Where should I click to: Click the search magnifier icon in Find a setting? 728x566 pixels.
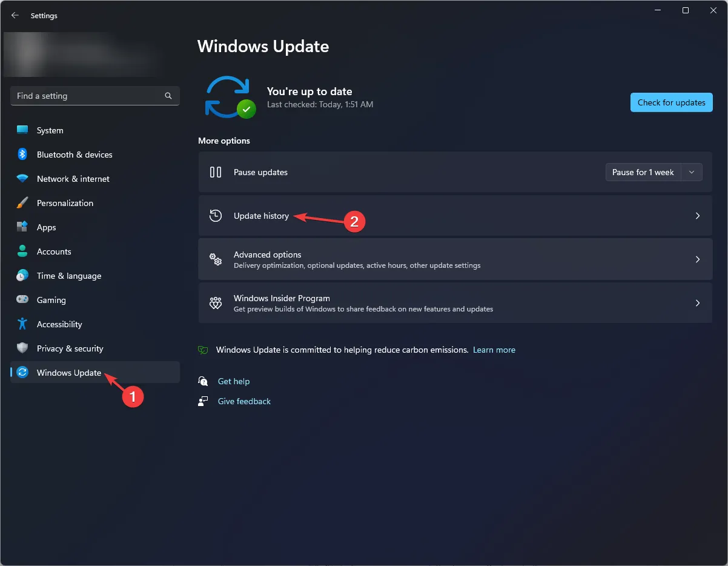pos(168,96)
